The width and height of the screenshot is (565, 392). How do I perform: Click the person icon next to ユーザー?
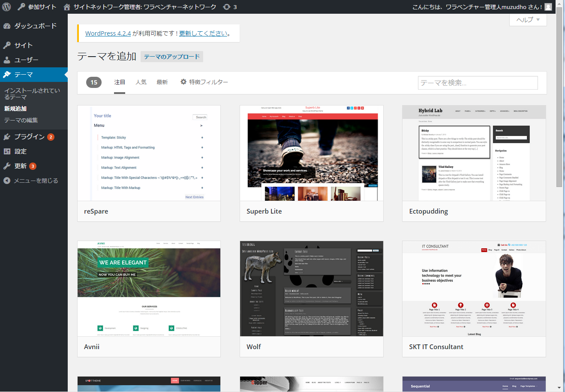click(7, 60)
